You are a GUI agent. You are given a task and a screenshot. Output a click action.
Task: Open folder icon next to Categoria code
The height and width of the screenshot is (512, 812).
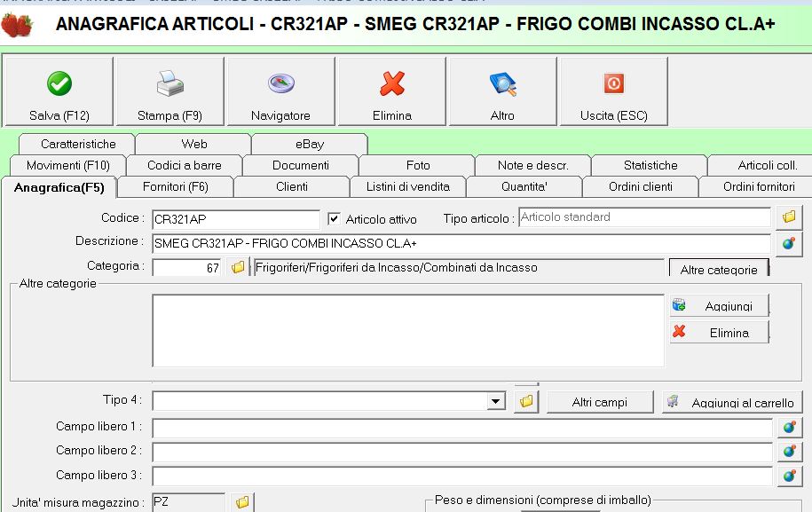(x=238, y=268)
